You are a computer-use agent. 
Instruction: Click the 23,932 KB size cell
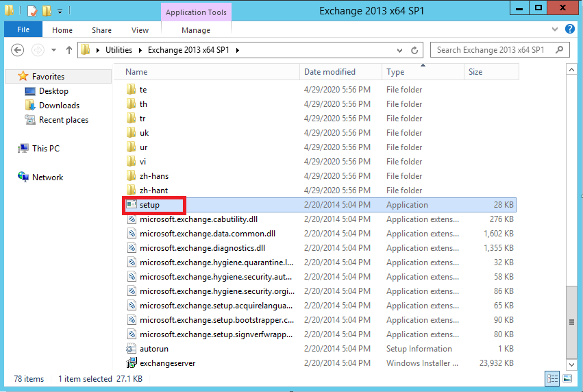497,363
